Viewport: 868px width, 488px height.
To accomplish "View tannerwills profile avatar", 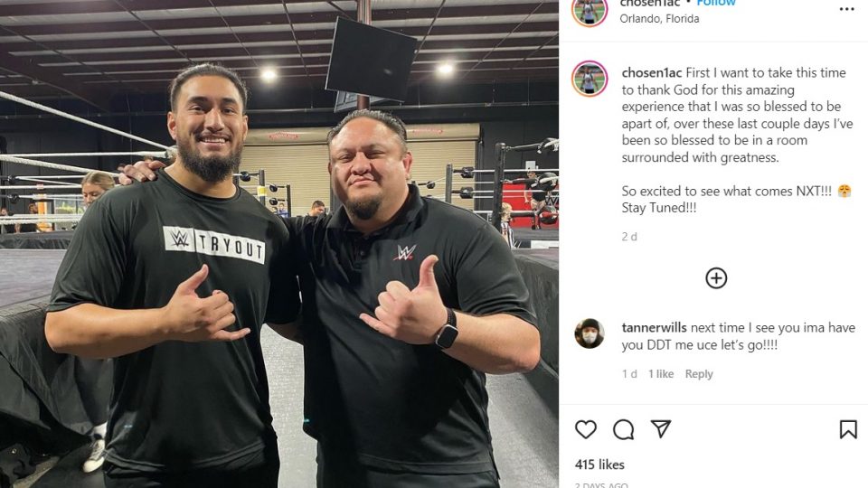I will point(590,333).
